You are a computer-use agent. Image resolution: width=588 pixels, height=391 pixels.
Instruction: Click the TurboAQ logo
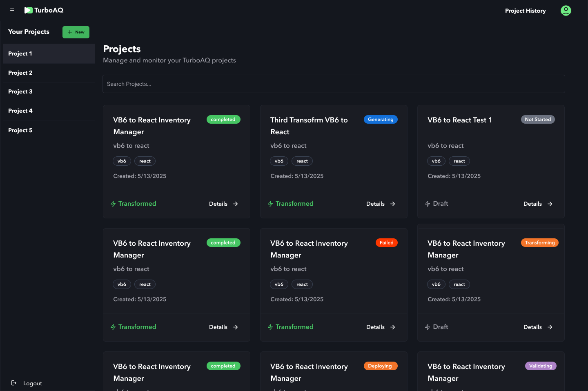[44, 10]
